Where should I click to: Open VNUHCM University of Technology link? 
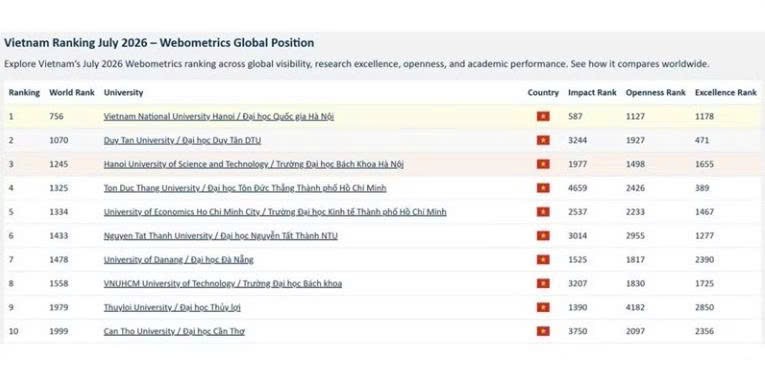pyautogui.click(x=222, y=283)
